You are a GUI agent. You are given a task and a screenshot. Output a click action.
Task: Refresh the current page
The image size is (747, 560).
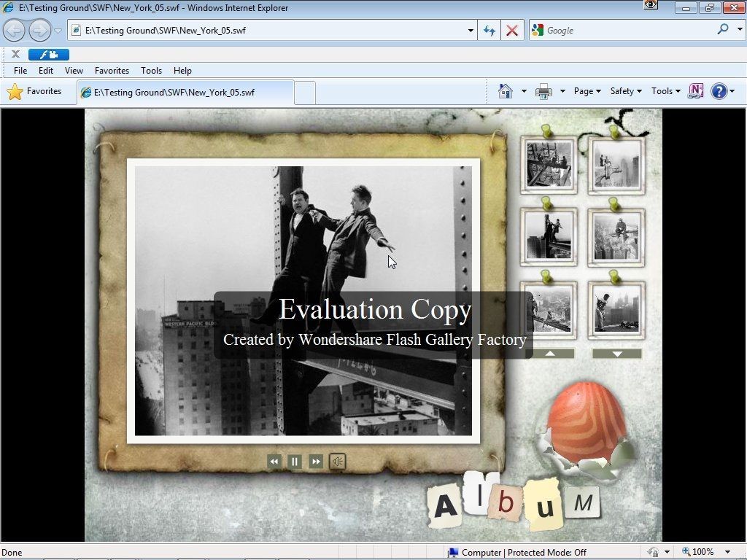tap(489, 30)
